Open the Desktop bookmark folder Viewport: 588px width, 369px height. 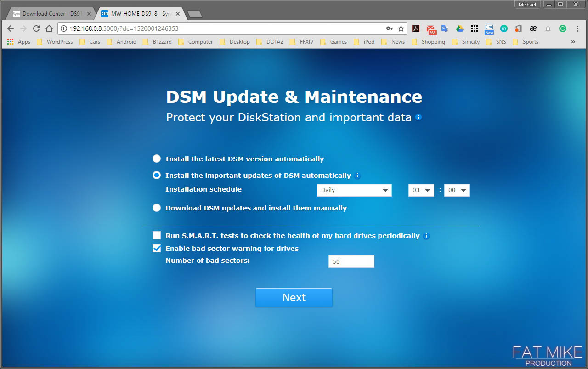235,41
